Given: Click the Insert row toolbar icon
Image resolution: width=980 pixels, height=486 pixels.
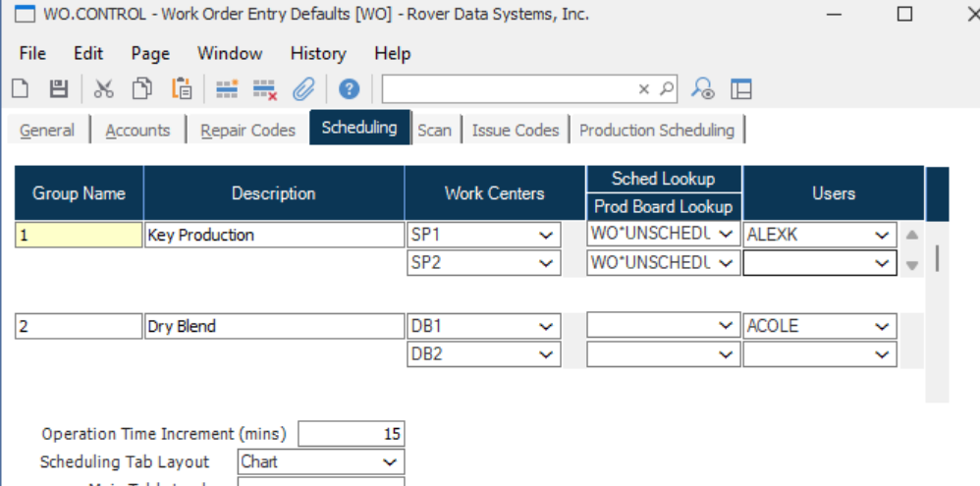Looking at the screenshot, I should [227, 89].
